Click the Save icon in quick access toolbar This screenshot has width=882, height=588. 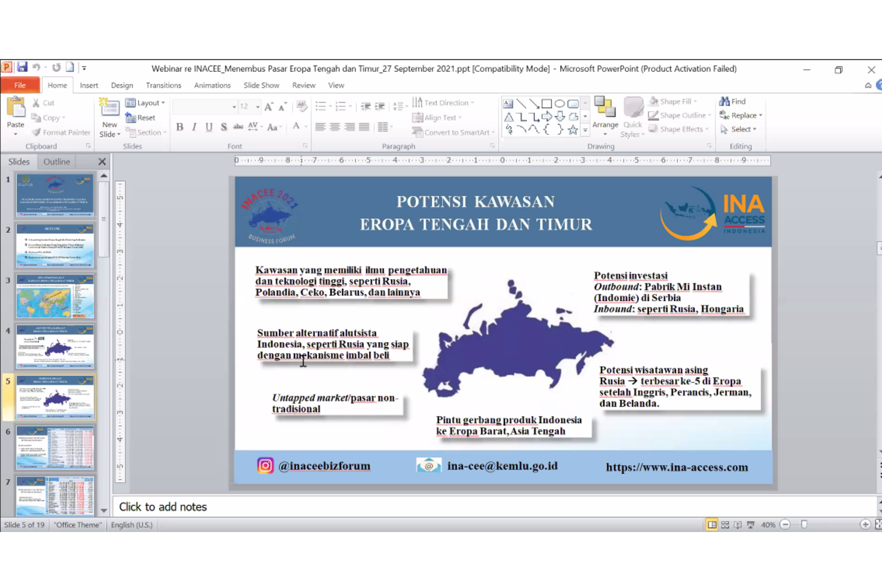[x=22, y=68]
